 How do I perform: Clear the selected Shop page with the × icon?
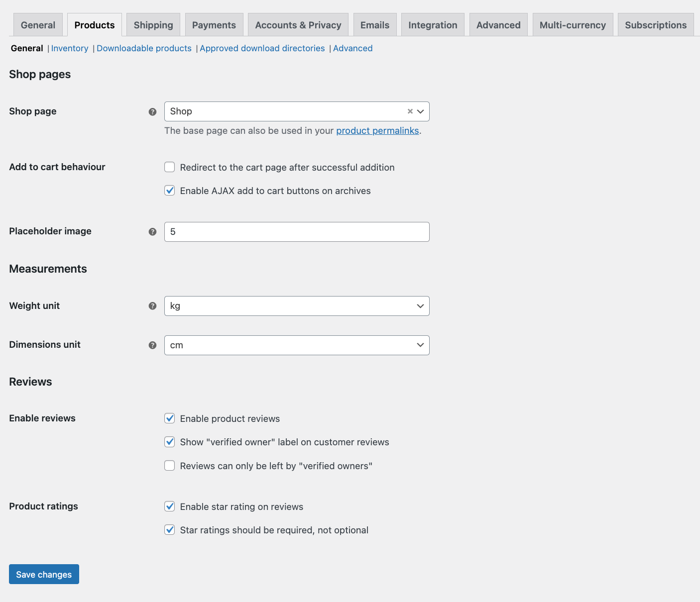(410, 111)
